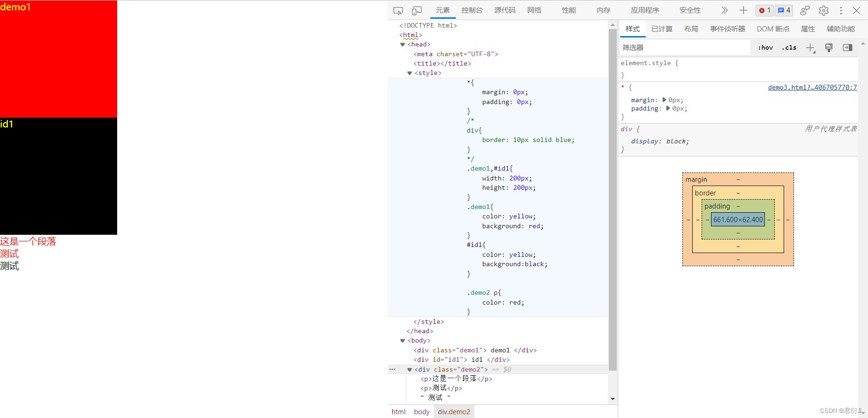Toggle :hov element state button
Image resolution: width=868 pixels, height=418 pixels.
pyautogui.click(x=765, y=48)
